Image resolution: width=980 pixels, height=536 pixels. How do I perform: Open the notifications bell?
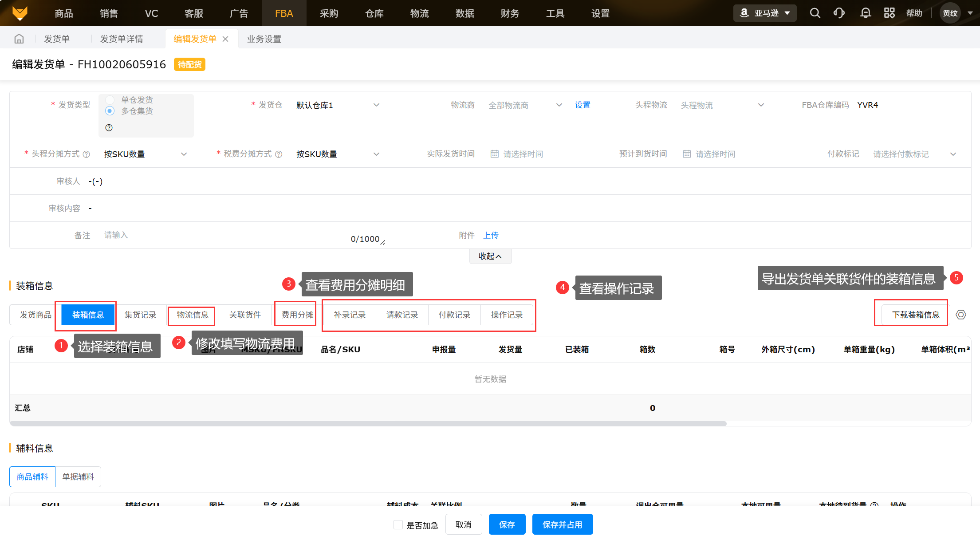[865, 13]
